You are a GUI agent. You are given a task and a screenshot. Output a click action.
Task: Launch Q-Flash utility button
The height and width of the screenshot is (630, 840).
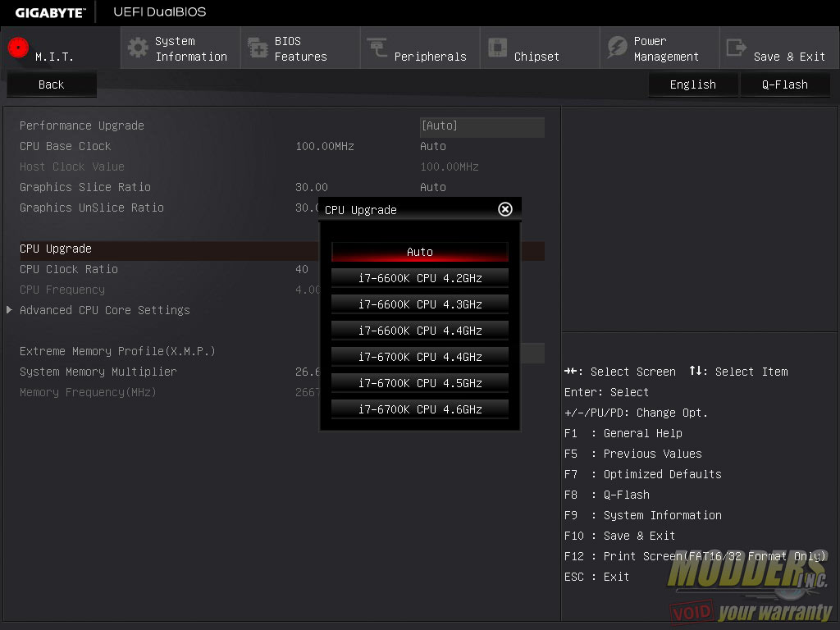click(785, 84)
